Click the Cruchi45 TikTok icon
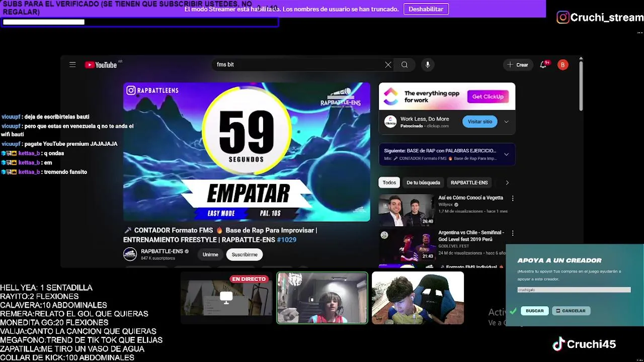This screenshot has height=362, width=644. coord(558,344)
